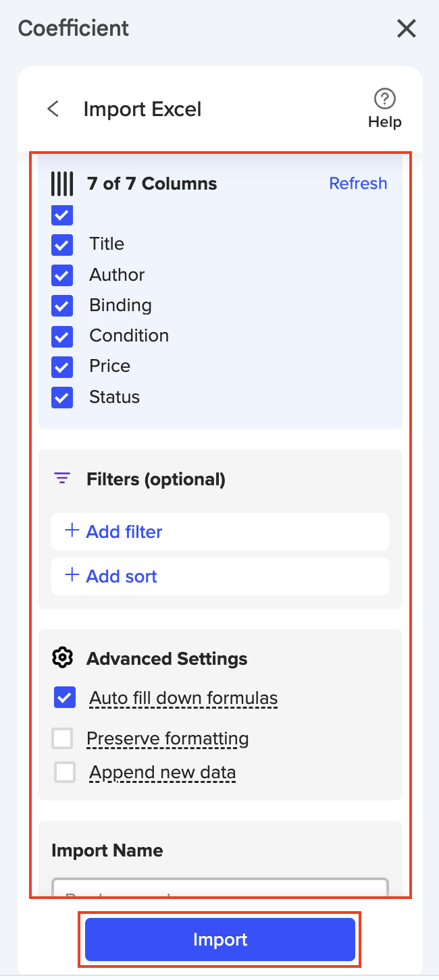Uncheck the Title column checkbox

62,244
